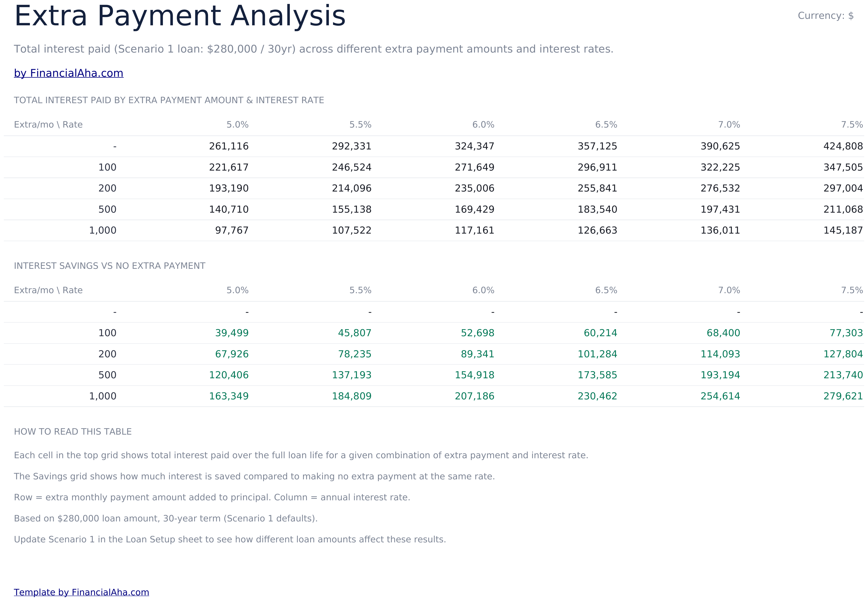Select cell 117,161

click(475, 231)
